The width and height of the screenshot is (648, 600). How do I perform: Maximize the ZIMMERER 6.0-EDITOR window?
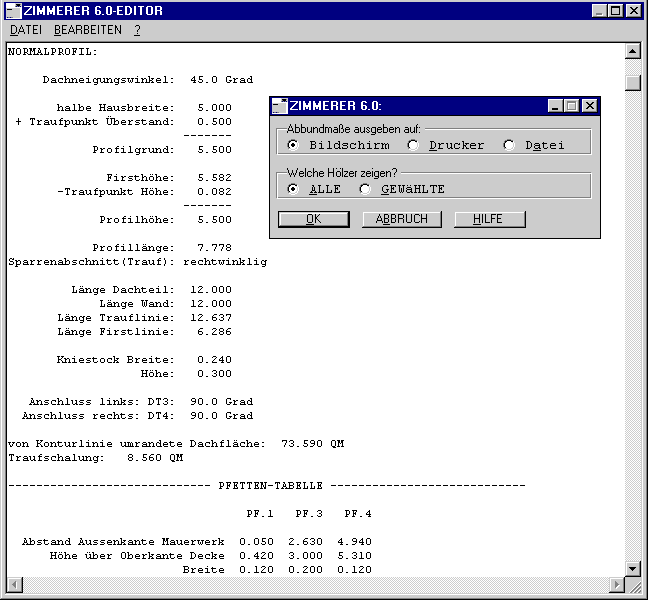pos(615,10)
